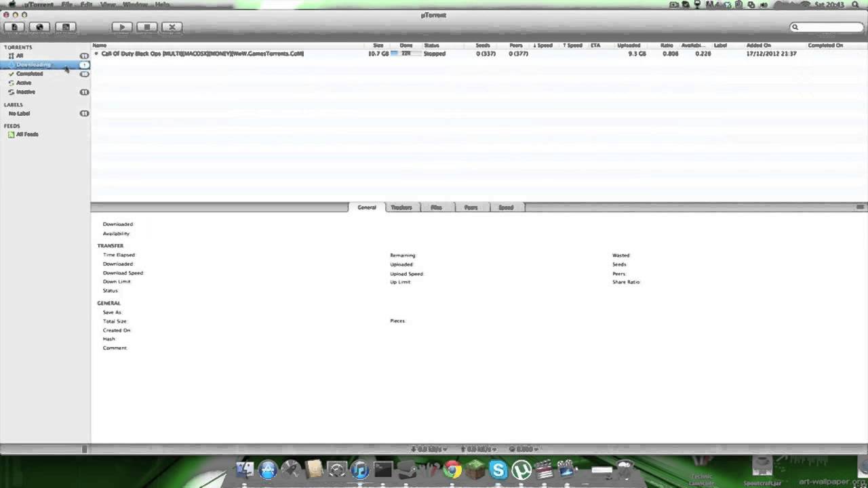The image size is (868, 488).
Task: Open Terminal from the Dock
Action: pyautogui.click(x=383, y=470)
